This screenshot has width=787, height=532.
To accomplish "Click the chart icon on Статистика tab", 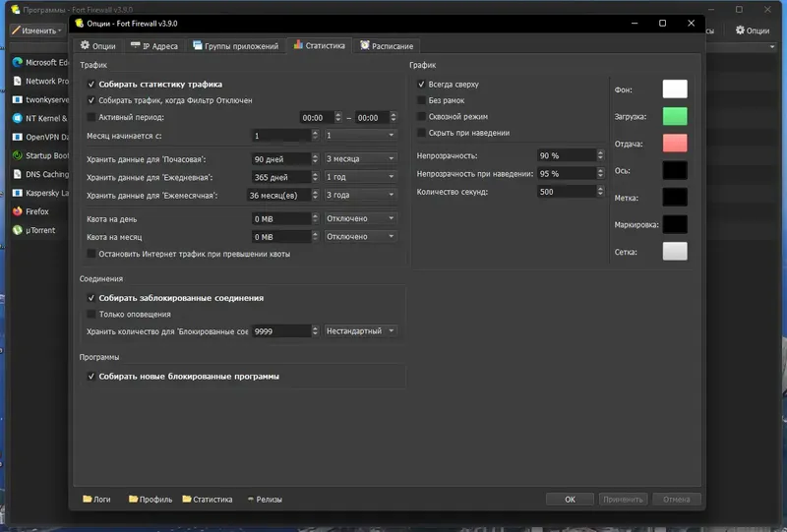I will click(298, 44).
